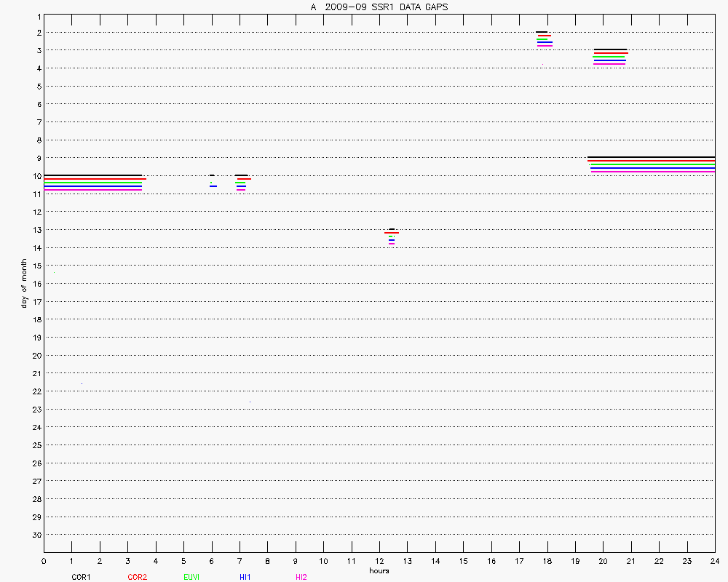
Task: Select the green EUVI legend label
Action: point(192,577)
